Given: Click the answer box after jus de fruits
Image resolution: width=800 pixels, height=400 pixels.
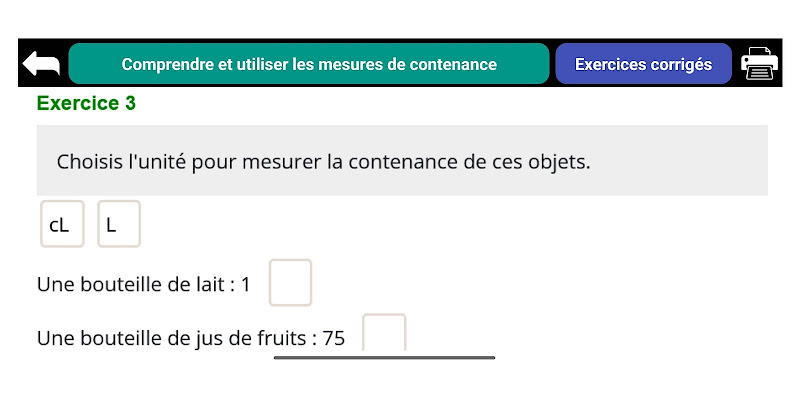Looking at the screenshot, I should (x=384, y=333).
